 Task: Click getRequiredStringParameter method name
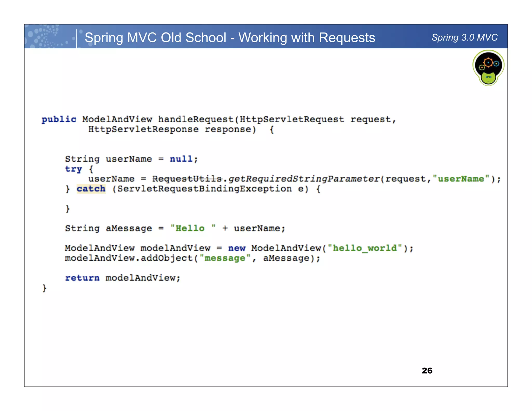[x=304, y=179]
